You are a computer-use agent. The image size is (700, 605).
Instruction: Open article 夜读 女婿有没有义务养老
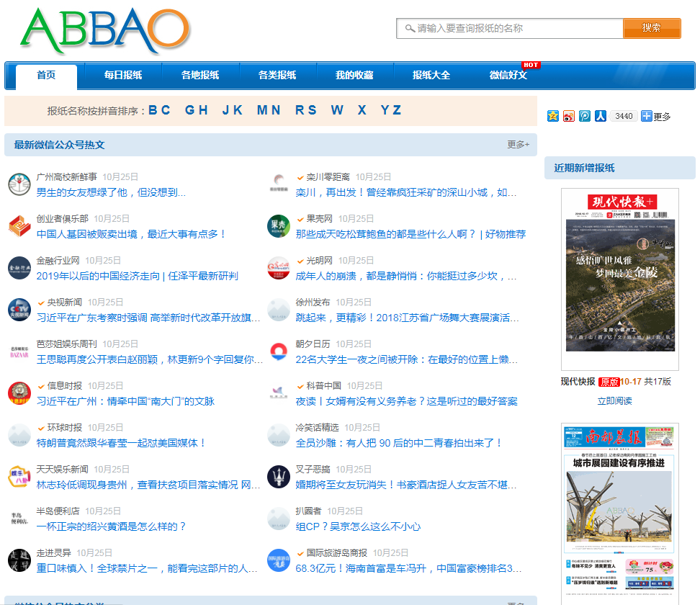pyautogui.click(x=406, y=401)
